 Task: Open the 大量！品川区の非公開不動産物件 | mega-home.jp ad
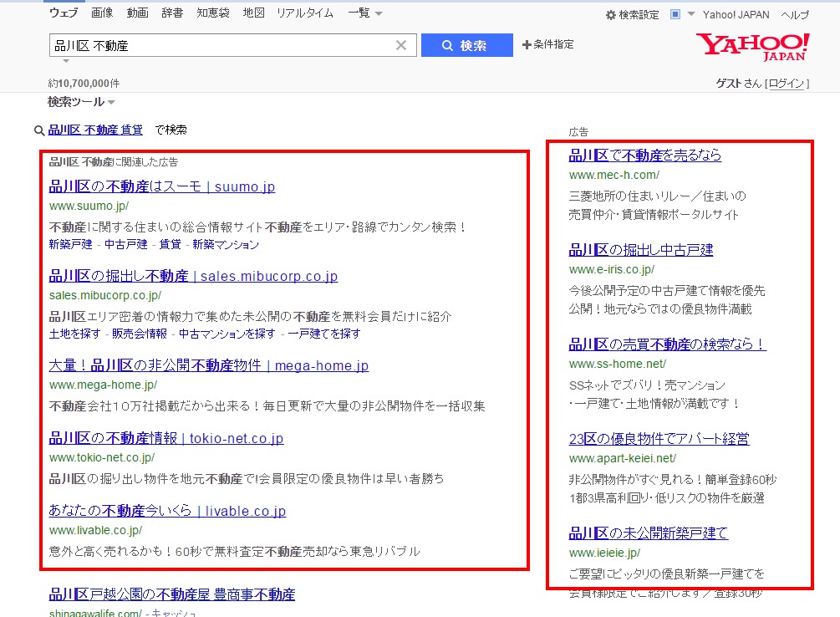tap(209, 365)
